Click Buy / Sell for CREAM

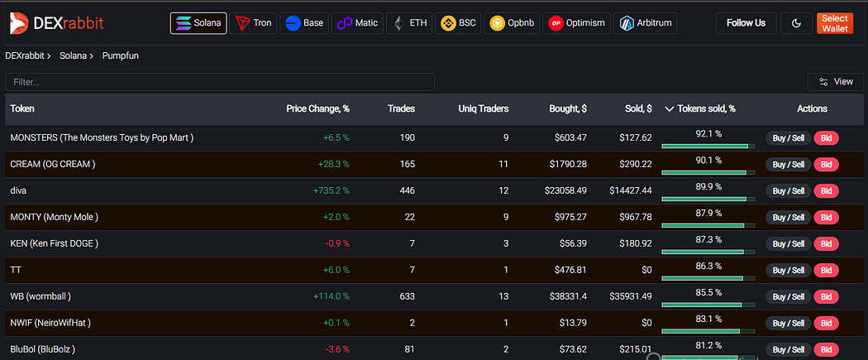(x=789, y=165)
